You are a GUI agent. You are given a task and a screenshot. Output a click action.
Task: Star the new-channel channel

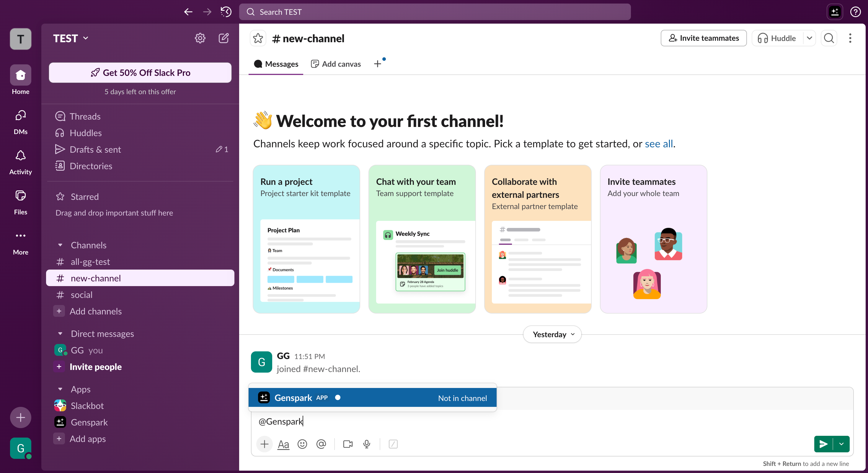(258, 38)
